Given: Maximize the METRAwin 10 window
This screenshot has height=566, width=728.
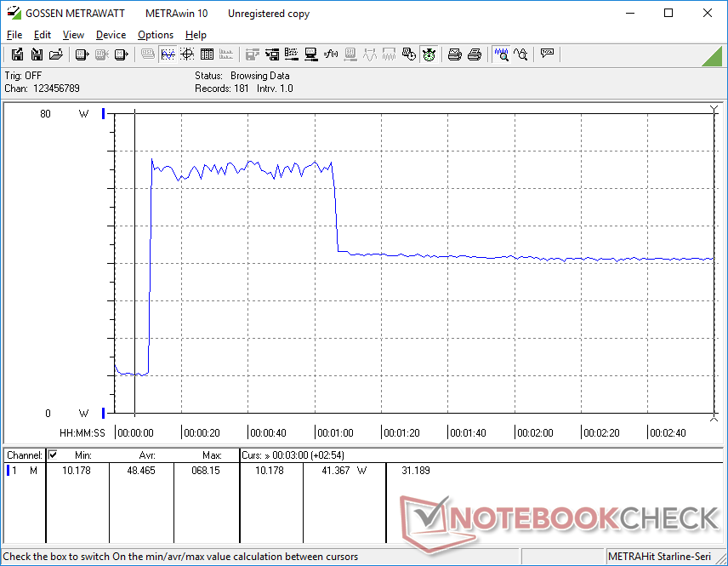Looking at the screenshot, I should point(668,13).
